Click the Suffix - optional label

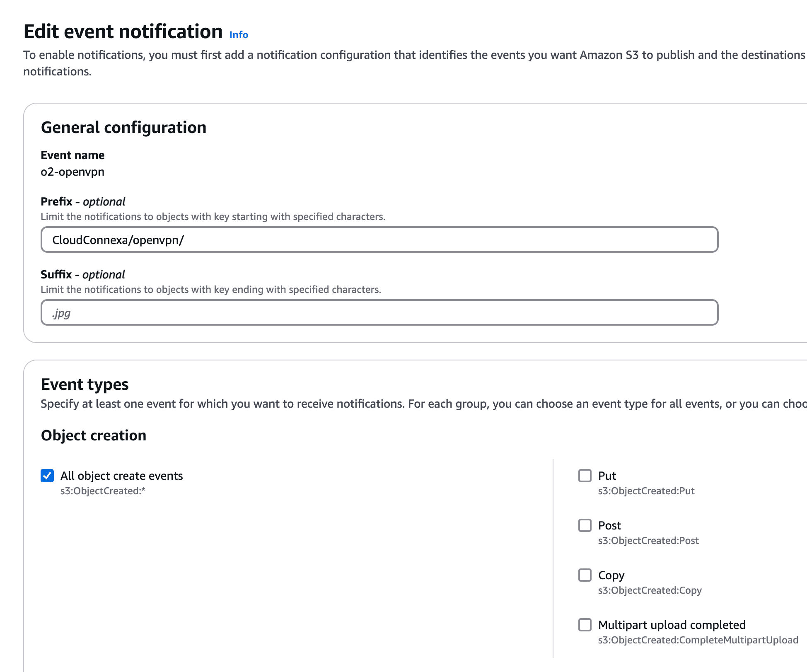coord(83,275)
